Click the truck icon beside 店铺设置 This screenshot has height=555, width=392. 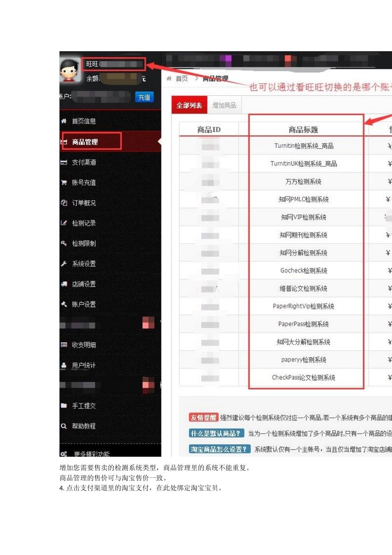click(x=64, y=284)
